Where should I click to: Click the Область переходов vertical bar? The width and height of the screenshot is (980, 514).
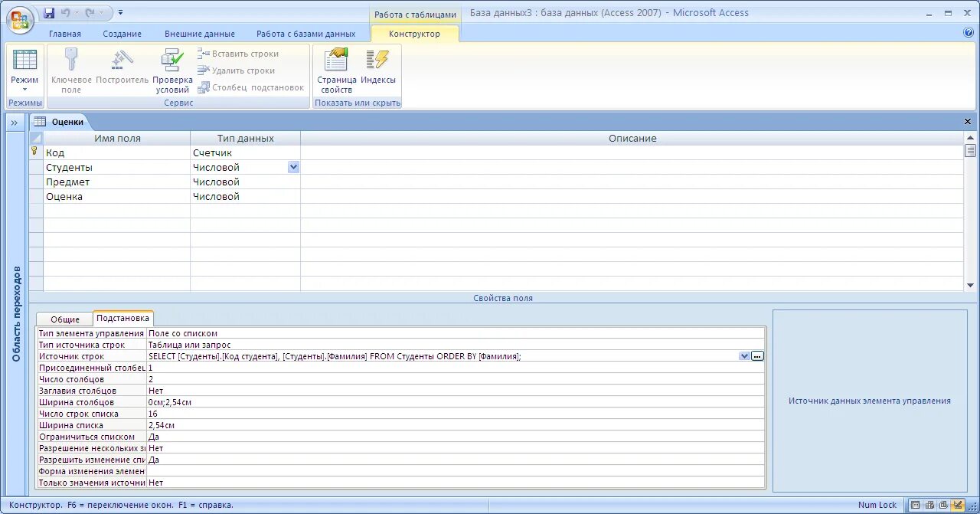pos(16,313)
